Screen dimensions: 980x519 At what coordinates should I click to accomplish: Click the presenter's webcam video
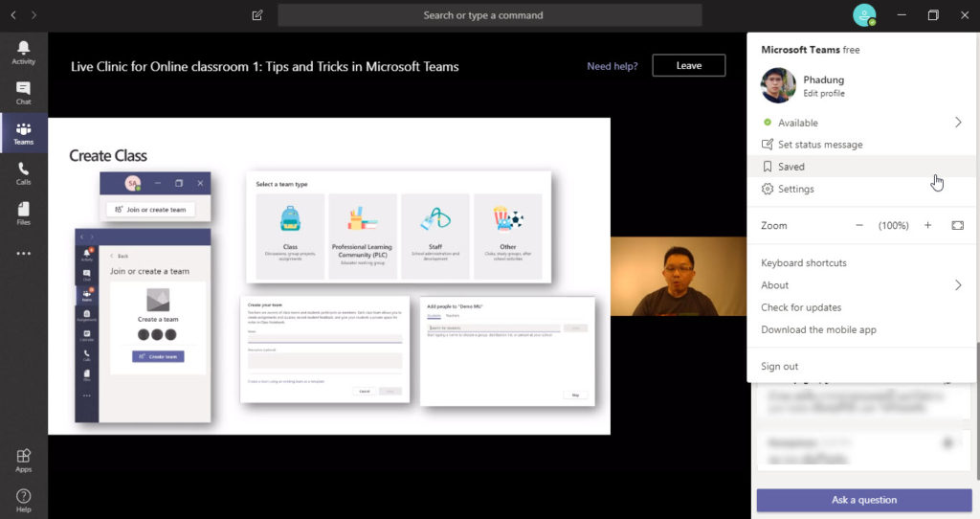(679, 276)
